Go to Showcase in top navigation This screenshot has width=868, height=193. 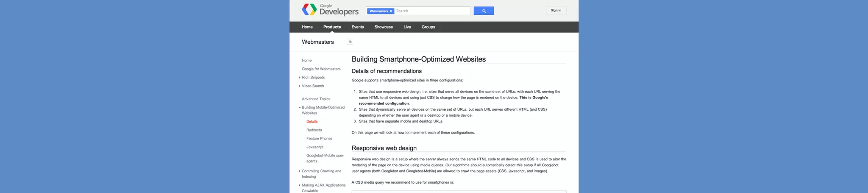pos(384,27)
